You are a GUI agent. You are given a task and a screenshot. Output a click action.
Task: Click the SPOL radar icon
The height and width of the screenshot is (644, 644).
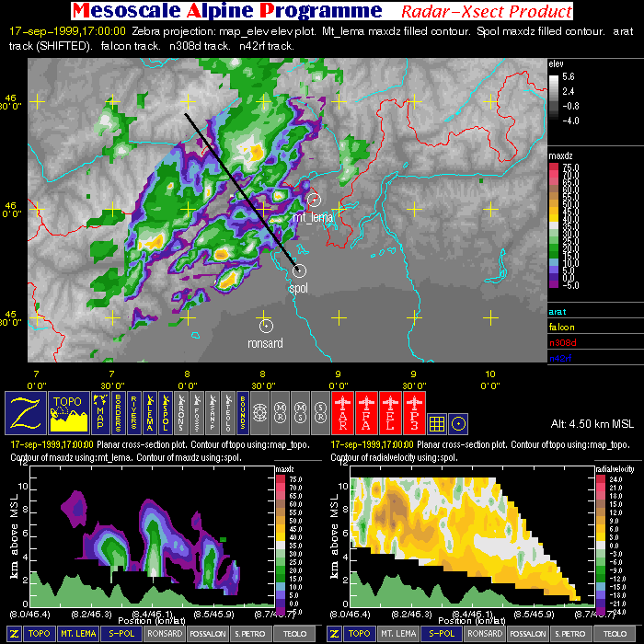coord(166,413)
